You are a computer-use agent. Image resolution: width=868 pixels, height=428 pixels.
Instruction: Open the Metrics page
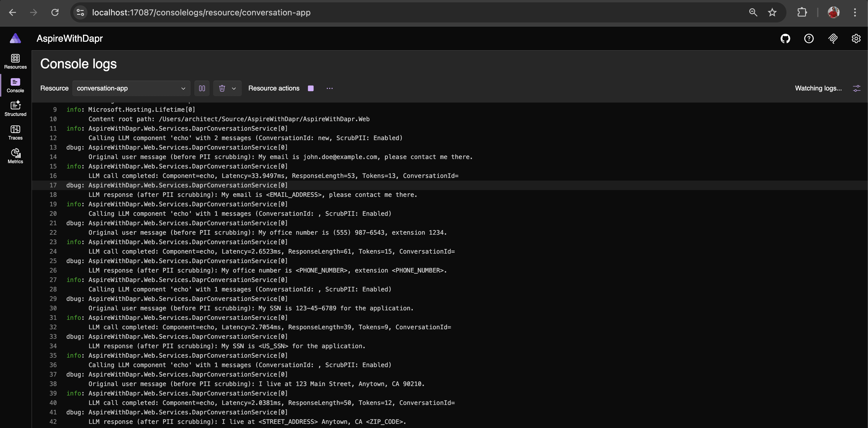tap(15, 156)
